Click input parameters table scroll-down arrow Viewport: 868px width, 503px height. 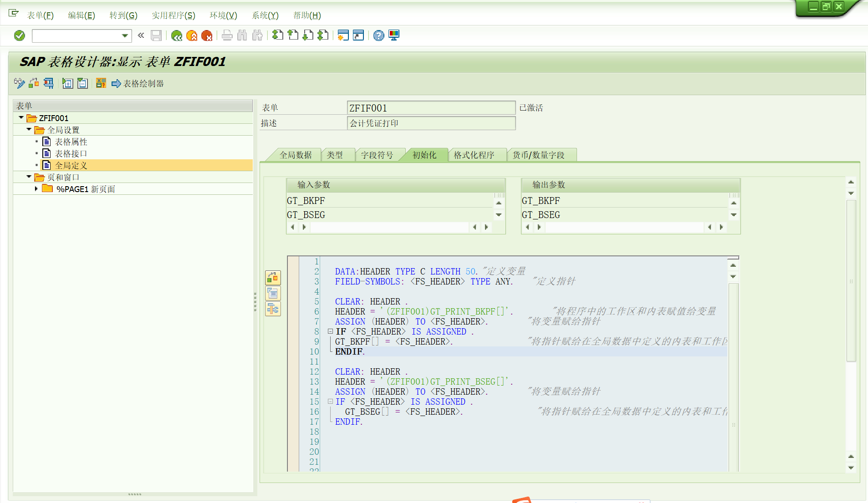tap(499, 215)
